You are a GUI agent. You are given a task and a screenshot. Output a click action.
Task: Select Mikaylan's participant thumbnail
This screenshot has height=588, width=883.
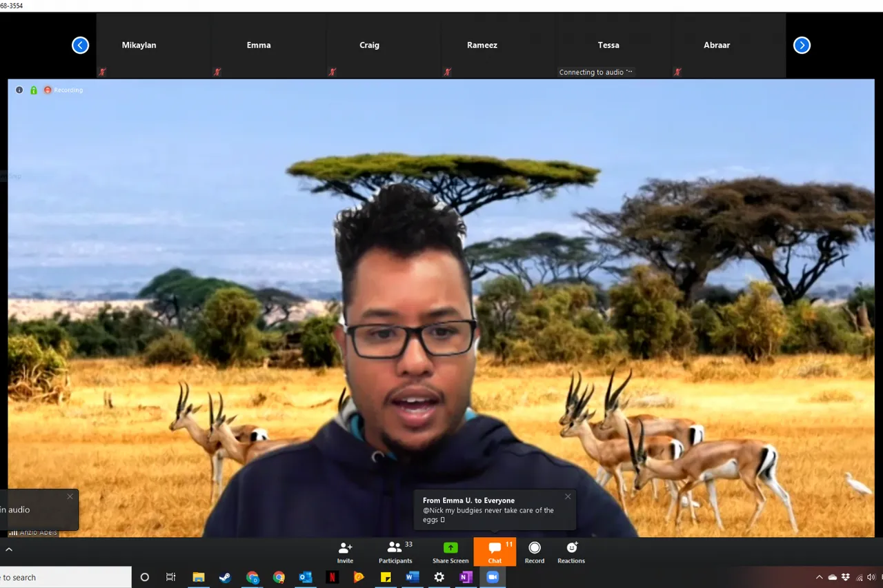tap(139, 45)
